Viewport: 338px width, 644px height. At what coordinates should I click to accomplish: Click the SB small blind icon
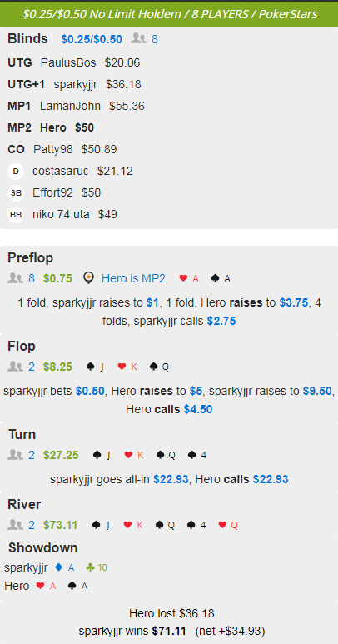pyautogui.click(x=16, y=193)
